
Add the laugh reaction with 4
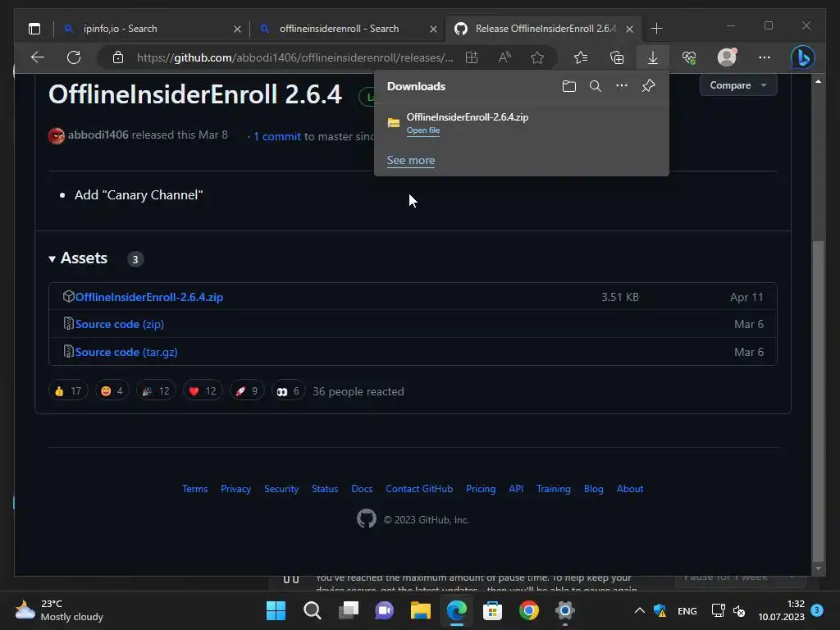point(112,391)
